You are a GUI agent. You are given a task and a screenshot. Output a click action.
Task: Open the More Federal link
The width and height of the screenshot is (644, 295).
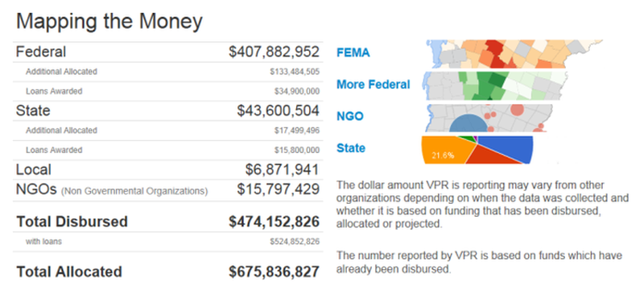[x=373, y=85]
